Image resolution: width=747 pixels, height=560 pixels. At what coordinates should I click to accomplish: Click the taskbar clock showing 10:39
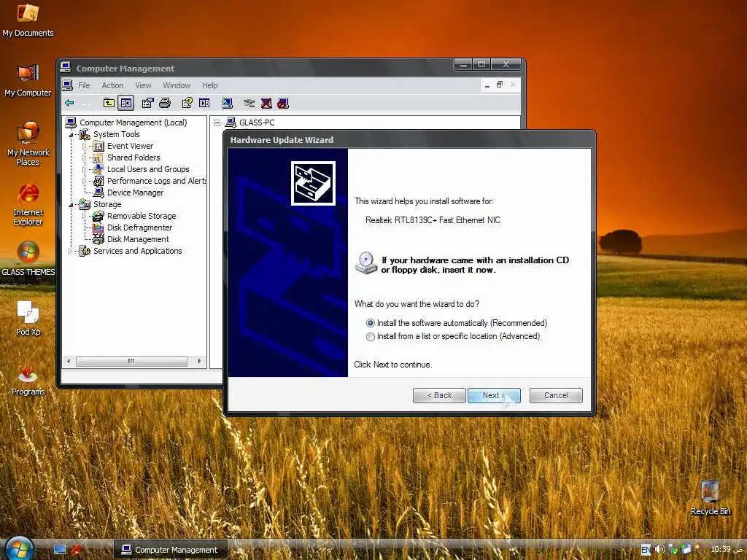[x=720, y=550]
